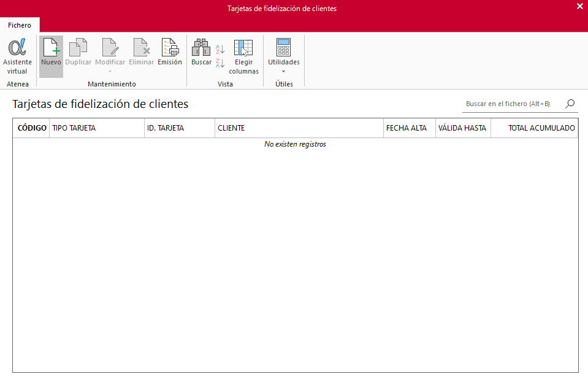This screenshot has height=390, width=588.
Task: Expand the Utilidades dropdown arrow
Action: click(283, 72)
